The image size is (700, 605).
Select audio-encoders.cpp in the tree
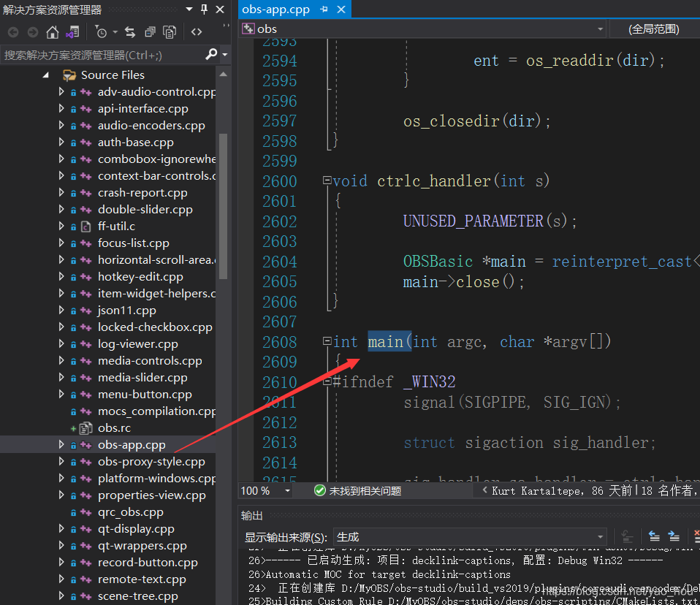(x=151, y=126)
